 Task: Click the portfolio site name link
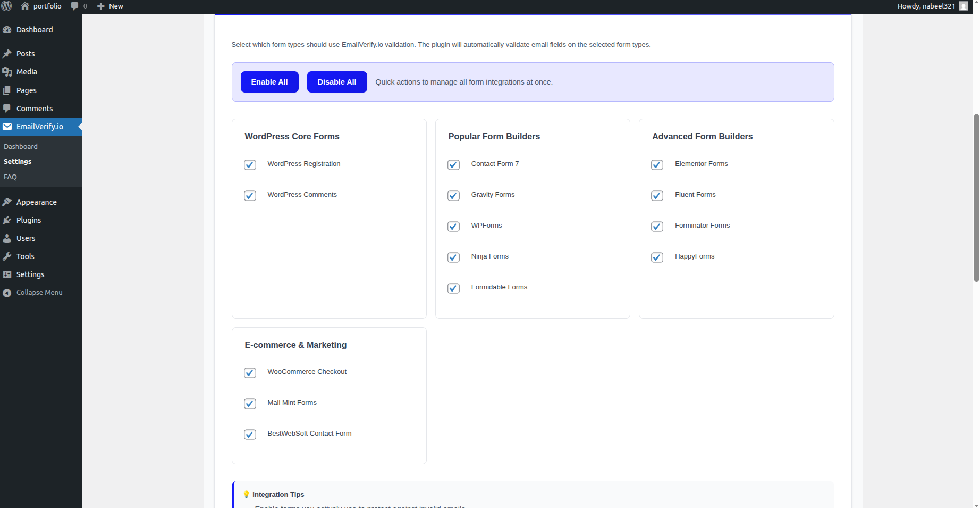[47, 6]
